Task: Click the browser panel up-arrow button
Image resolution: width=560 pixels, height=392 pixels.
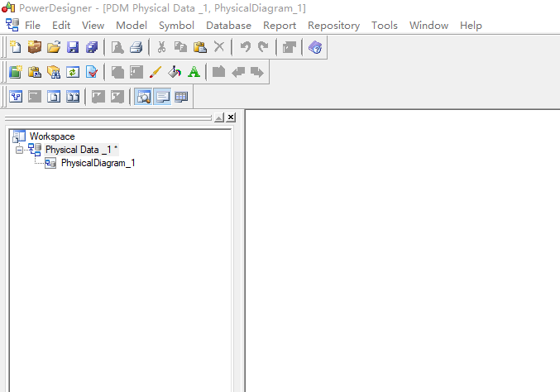Action: pyautogui.click(x=219, y=117)
